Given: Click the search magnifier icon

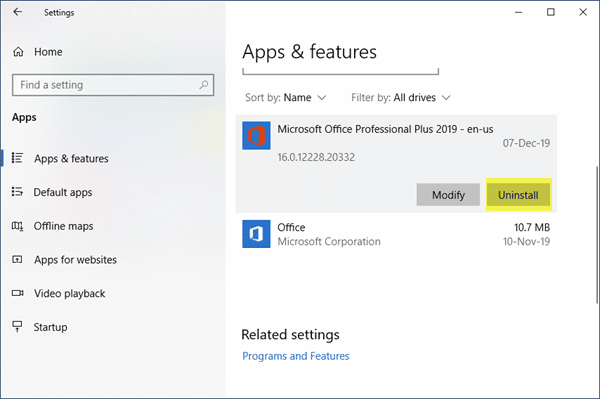Looking at the screenshot, I should click(x=204, y=85).
